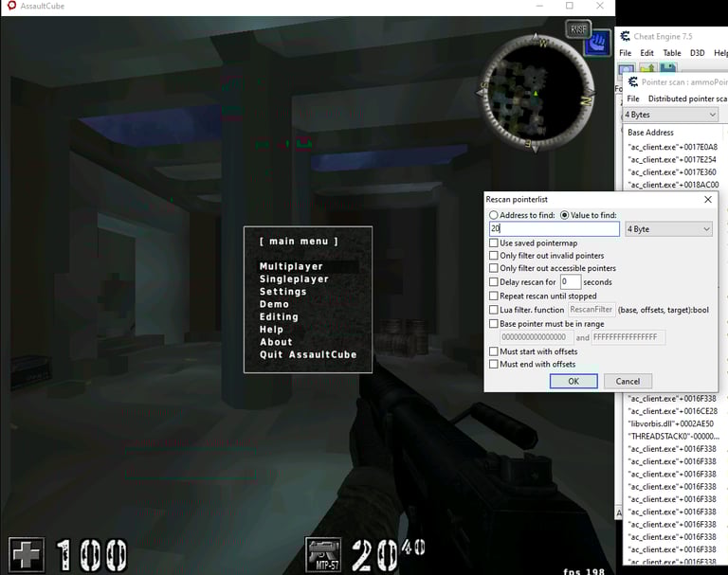
Task: Click Cancel in Rescan pointerlist dialog
Action: coord(628,382)
